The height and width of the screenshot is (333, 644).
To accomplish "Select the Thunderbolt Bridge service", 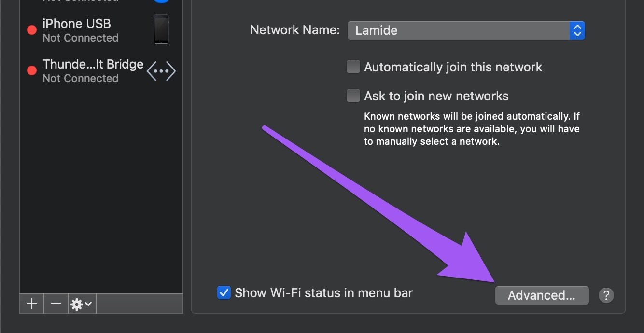I will [x=101, y=71].
